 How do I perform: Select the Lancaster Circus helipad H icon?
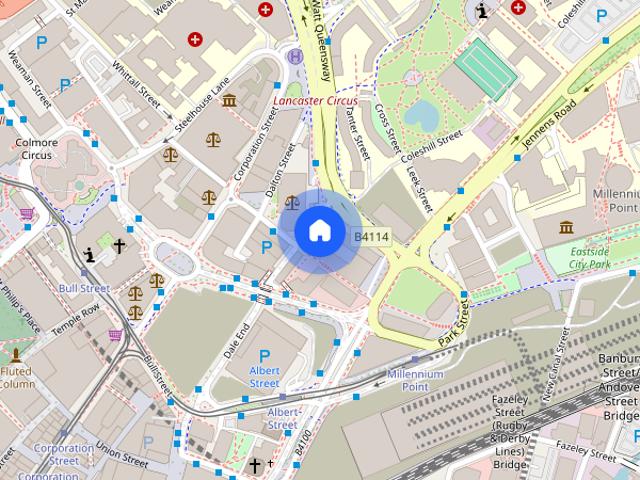click(296, 56)
